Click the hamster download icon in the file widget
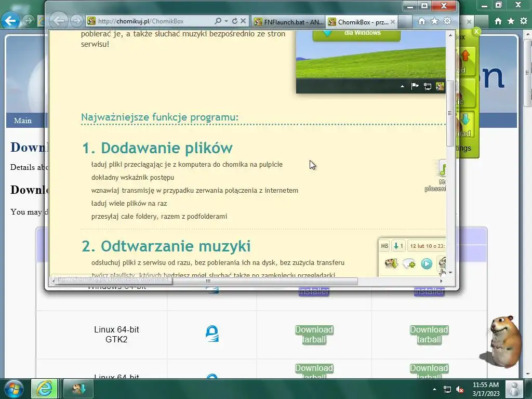Image resolution: width=532 pixels, height=399 pixels. coord(391,263)
